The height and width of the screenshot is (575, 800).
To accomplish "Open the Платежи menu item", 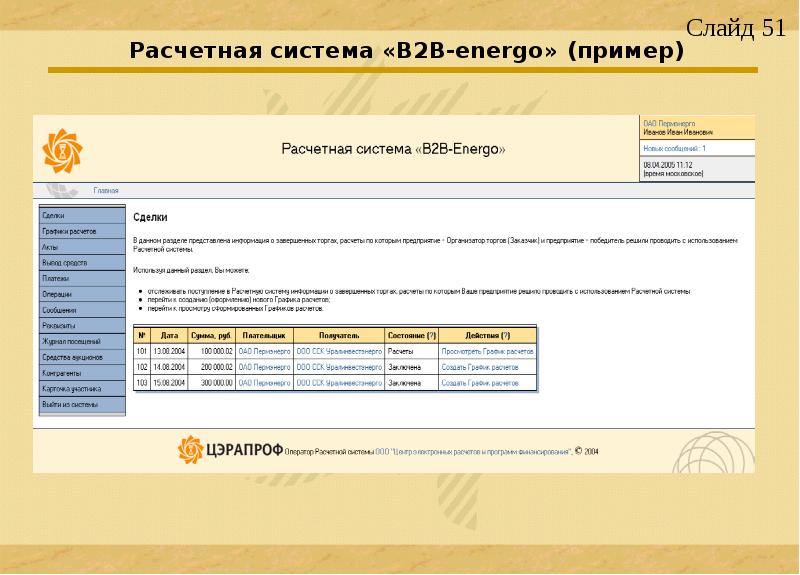I will (x=82, y=279).
